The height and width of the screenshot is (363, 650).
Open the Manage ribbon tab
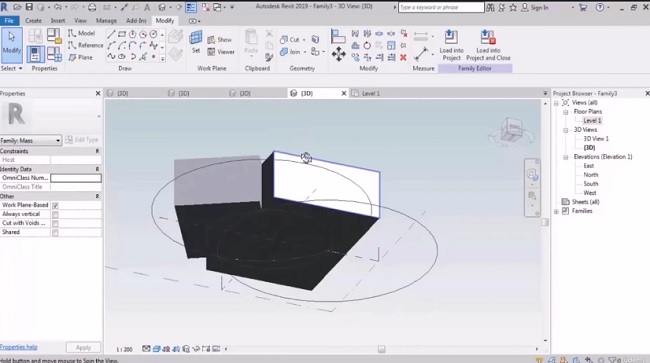(106, 20)
